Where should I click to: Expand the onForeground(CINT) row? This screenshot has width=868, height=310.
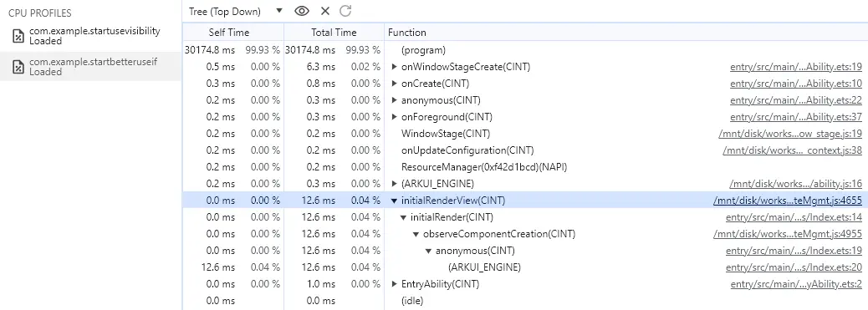click(x=394, y=117)
